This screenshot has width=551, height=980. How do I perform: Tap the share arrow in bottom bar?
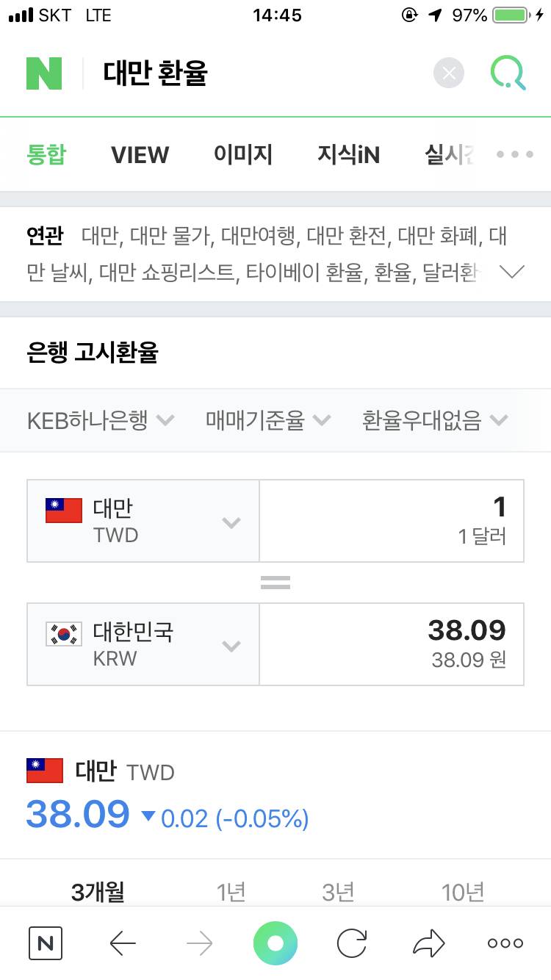pyautogui.click(x=428, y=943)
